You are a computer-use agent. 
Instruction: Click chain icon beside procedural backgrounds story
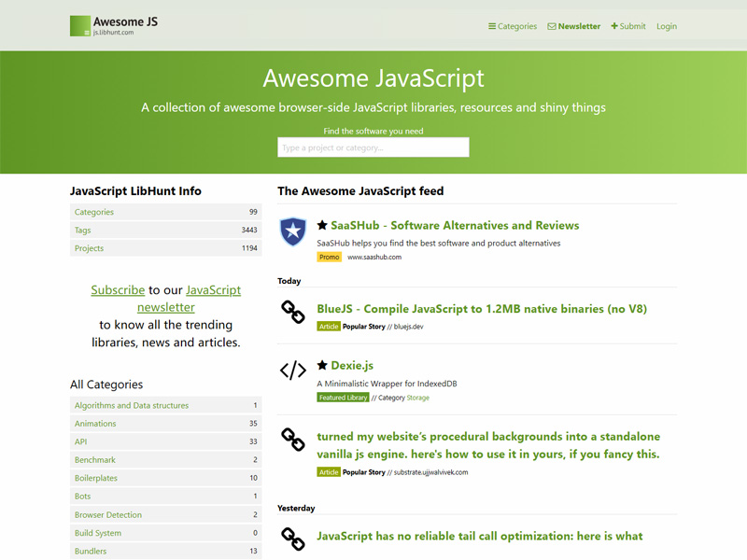click(x=292, y=440)
